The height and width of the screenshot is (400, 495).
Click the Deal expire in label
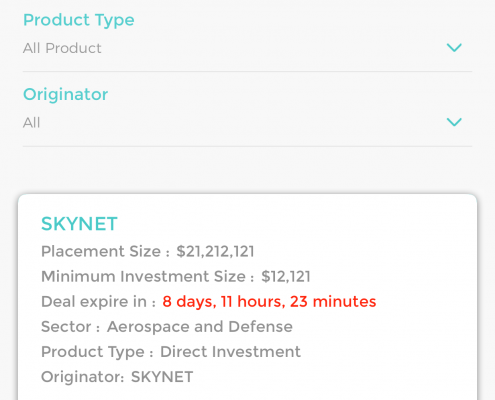tap(98, 302)
